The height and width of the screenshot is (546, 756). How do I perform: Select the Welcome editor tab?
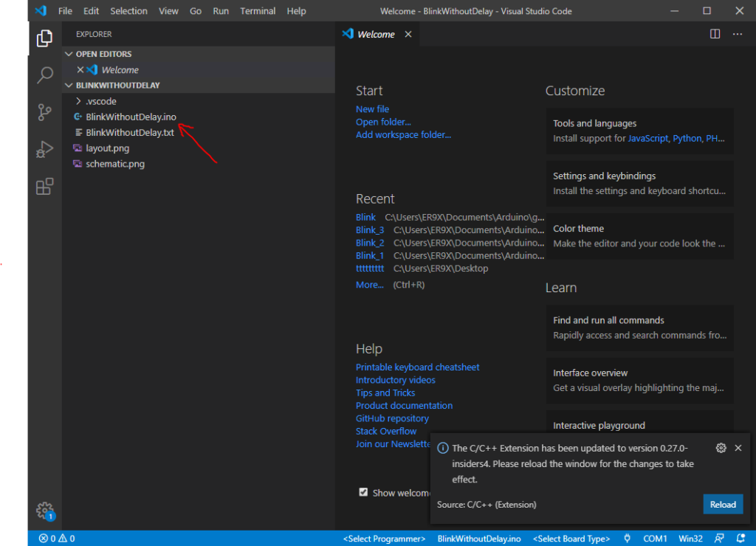tap(376, 34)
